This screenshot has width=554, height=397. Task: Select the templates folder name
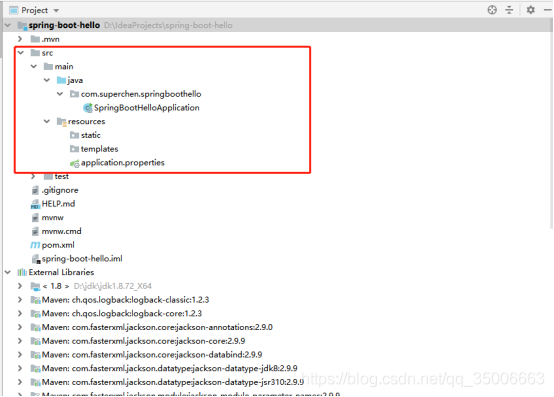pos(99,149)
